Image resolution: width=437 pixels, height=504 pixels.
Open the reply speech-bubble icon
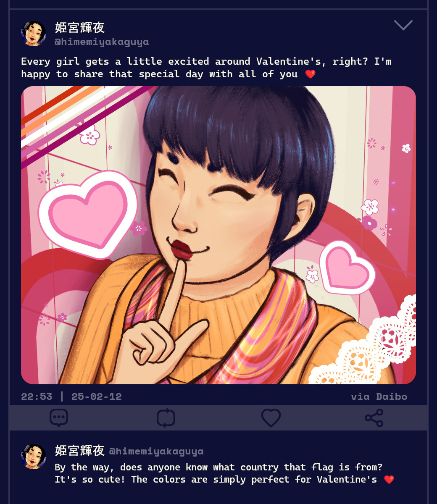[59, 418]
